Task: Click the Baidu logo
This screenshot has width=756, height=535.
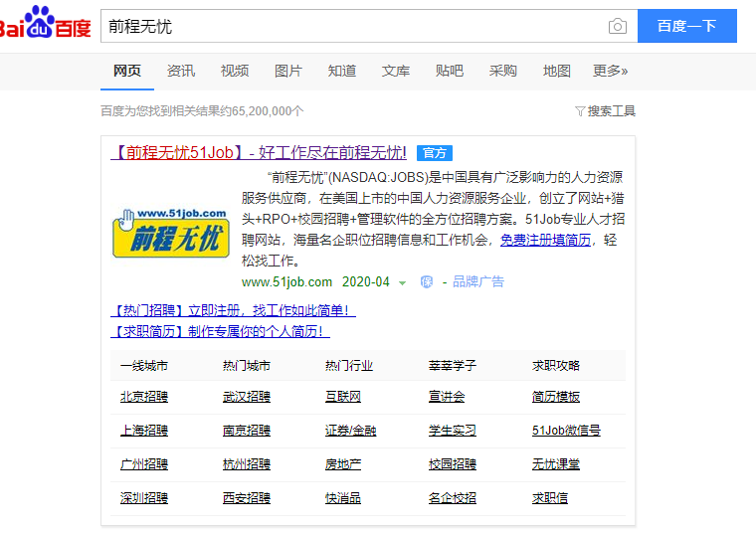Action: 45,25
